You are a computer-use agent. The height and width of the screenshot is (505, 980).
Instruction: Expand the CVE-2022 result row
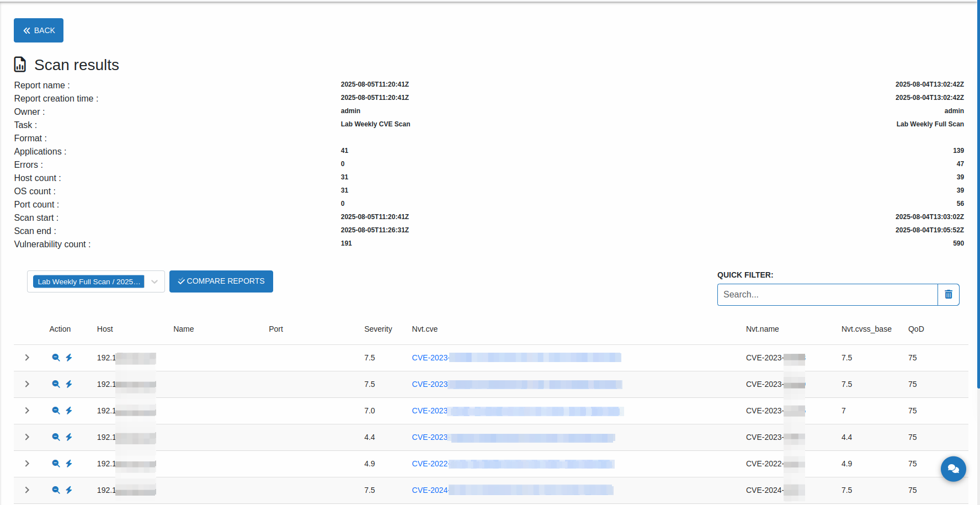tap(27, 464)
